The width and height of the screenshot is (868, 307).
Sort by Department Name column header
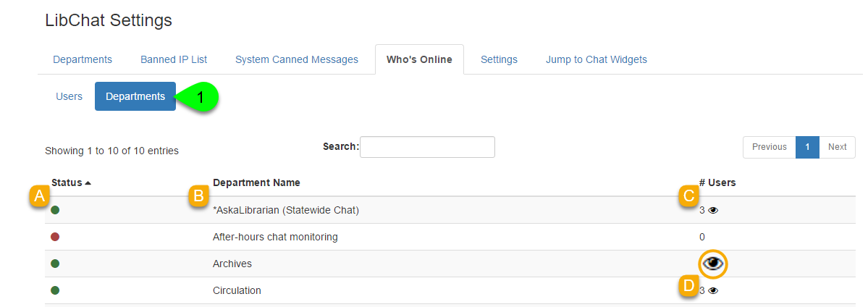(x=256, y=182)
